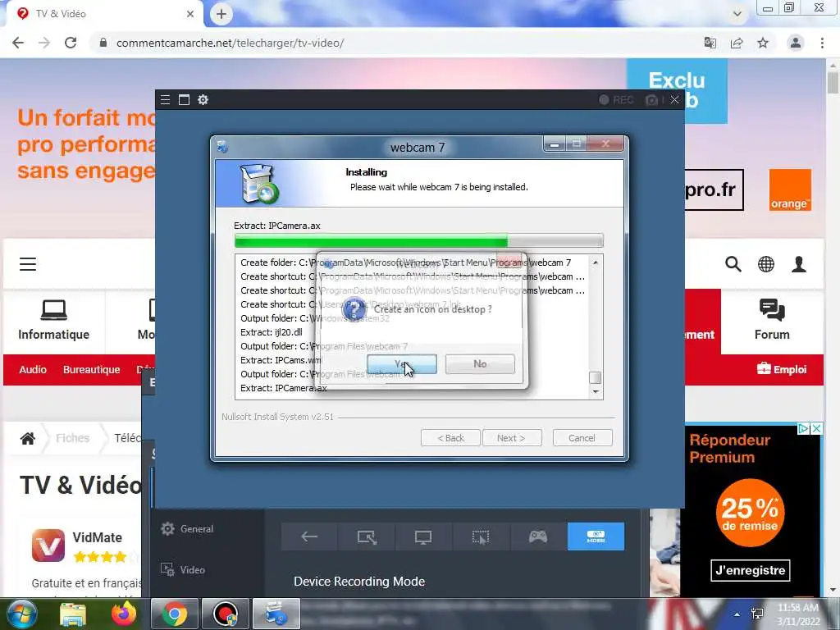Open the General settings in recorder sidebar
The height and width of the screenshot is (630, 840).
[187, 529]
